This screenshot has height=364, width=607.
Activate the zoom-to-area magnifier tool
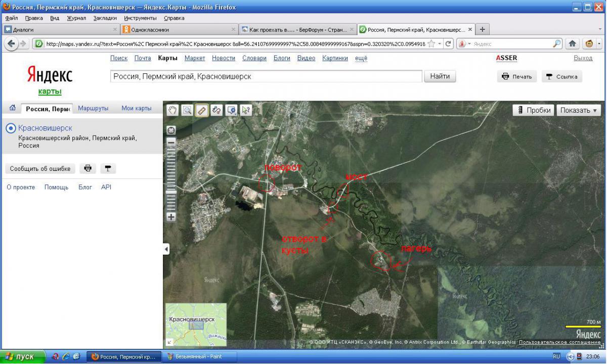coord(187,110)
